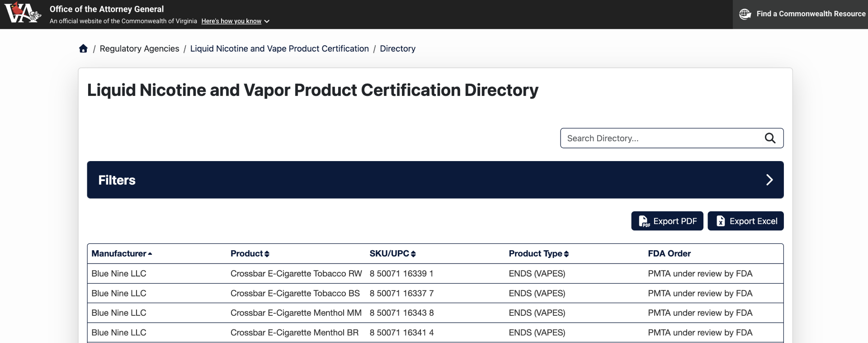Viewport: 868px width, 343px height.
Task: Click the globe icon in the header
Action: [745, 14]
